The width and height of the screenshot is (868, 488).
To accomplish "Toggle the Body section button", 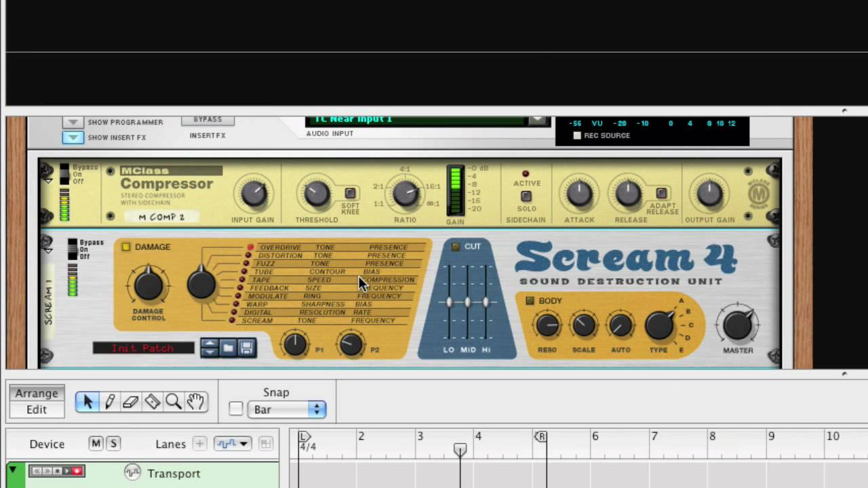I will [530, 300].
